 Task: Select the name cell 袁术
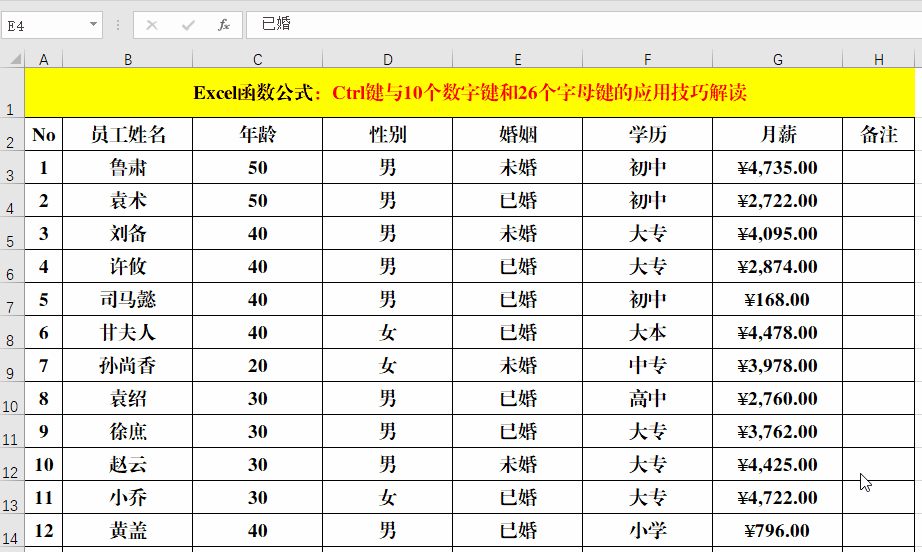tap(128, 200)
